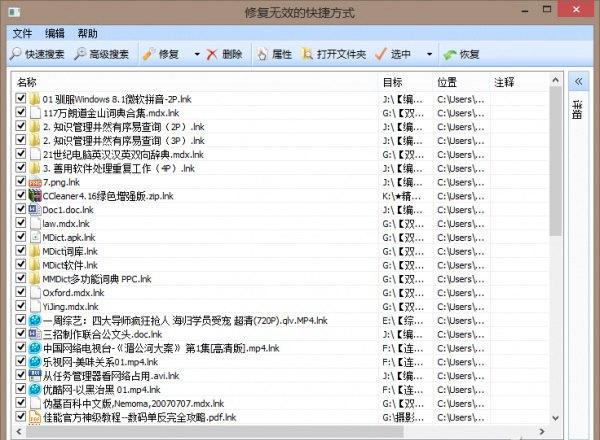Click PDF icon of 佳能官方神级教程 pdf.lnk
The image size is (600, 440).
[x=35, y=417]
